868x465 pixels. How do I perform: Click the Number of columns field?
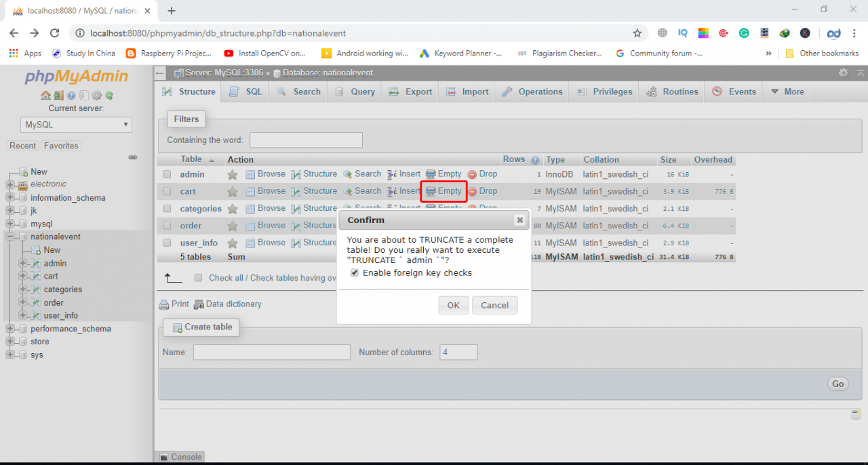tap(459, 352)
